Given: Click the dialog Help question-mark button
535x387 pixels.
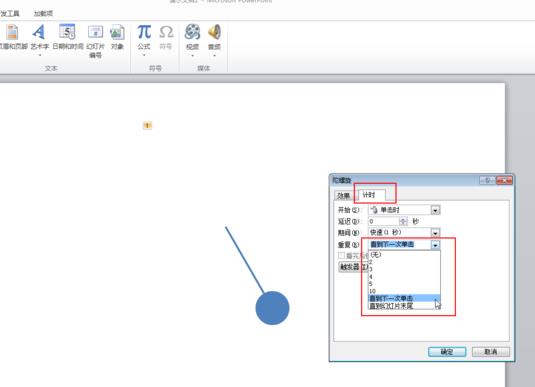Looking at the screenshot, I should 488,180.
